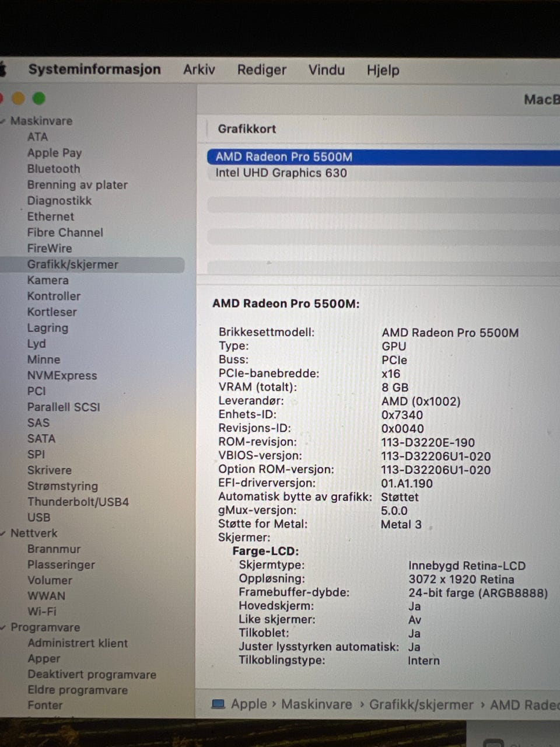This screenshot has height=747, width=560.
Task: Click the EFI driver version 01.A1.190
Action: [407, 483]
